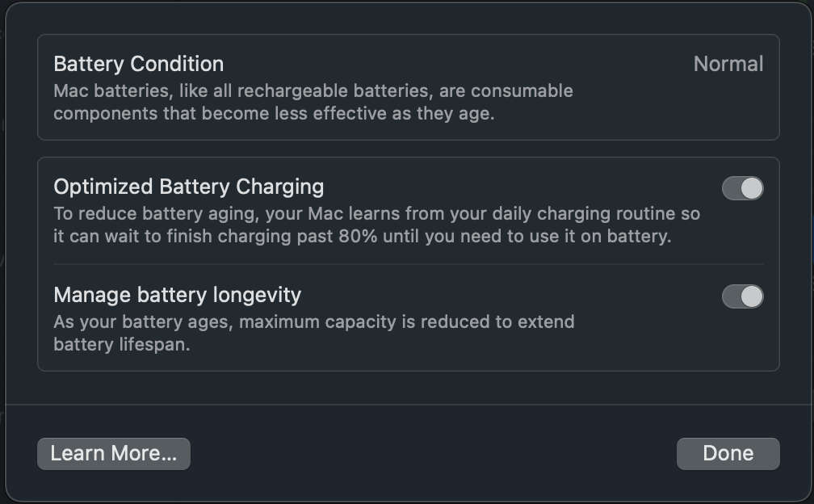Screen dimensions: 814x504
Task: Turn off the Manage battery longevity switch
Action: pos(742,296)
